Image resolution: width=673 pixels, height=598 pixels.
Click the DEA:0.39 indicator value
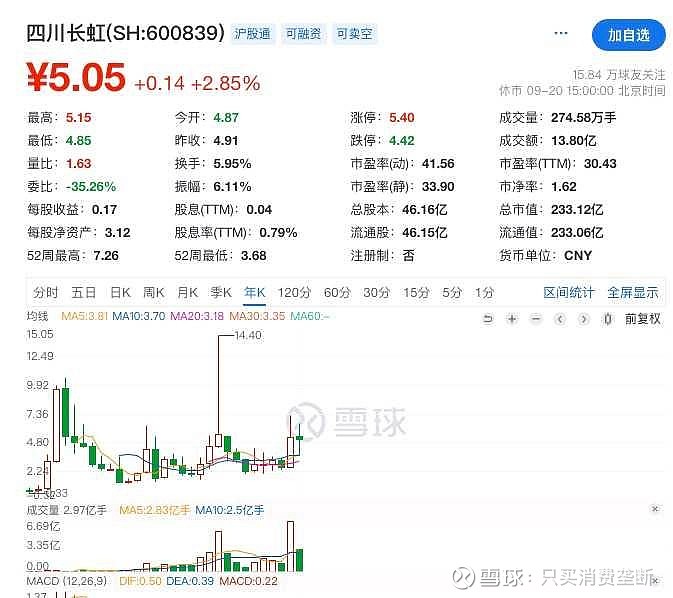190,581
